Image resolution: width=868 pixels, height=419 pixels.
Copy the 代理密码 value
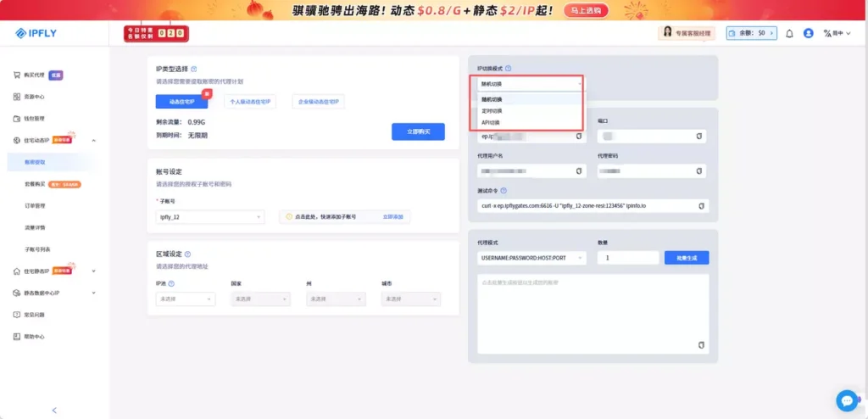[x=699, y=170]
